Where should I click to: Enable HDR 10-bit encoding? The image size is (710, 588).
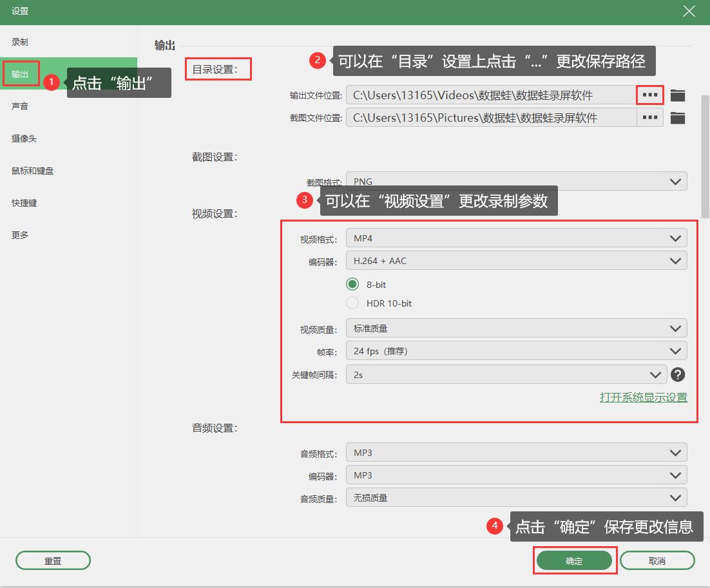click(x=354, y=303)
